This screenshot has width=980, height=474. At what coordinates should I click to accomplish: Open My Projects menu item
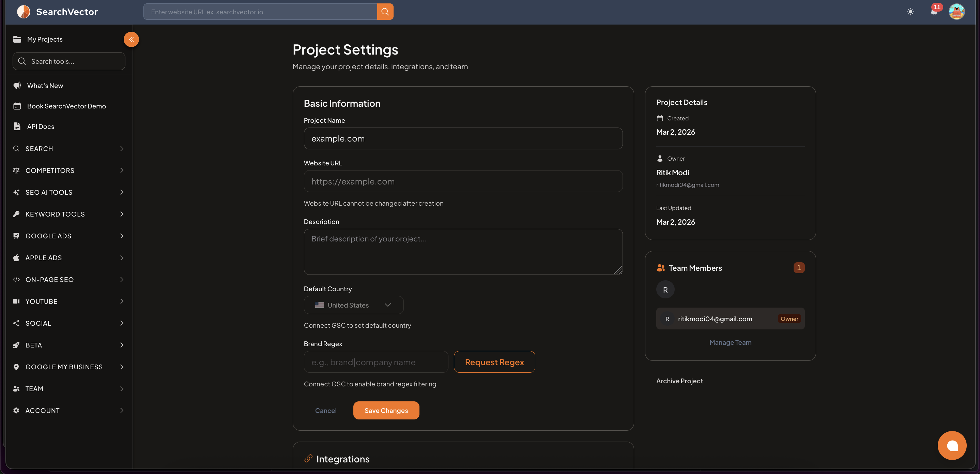coord(45,39)
